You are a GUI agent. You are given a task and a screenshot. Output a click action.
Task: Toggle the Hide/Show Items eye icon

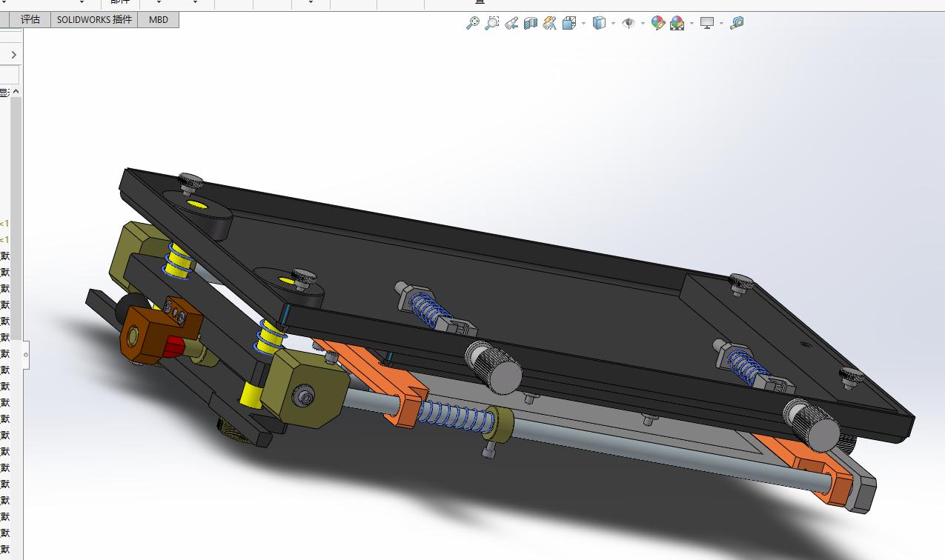pyautogui.click(x=629, y=23)
